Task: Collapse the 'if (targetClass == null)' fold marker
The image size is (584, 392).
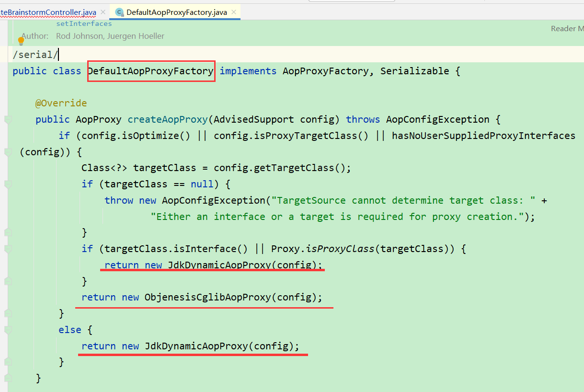Action: click(x=8, y=184)
